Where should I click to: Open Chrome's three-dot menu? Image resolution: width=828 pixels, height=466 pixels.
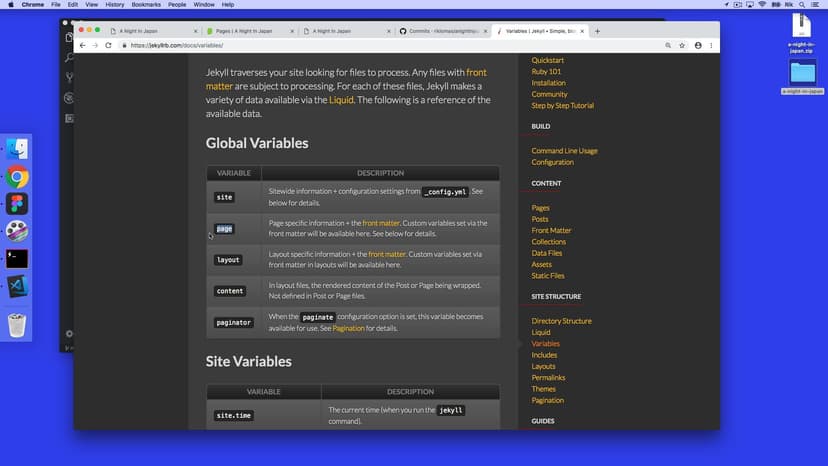(x=710, y=46)
